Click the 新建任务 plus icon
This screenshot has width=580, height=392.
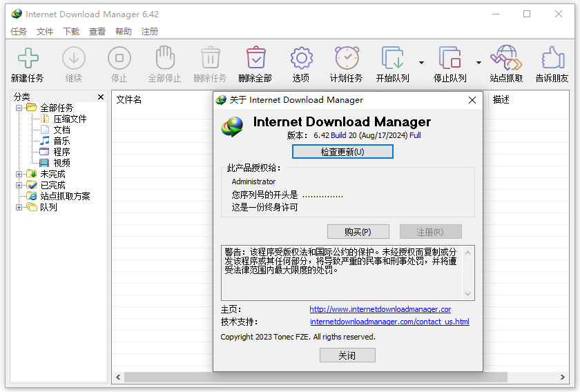tap(28, 58)
